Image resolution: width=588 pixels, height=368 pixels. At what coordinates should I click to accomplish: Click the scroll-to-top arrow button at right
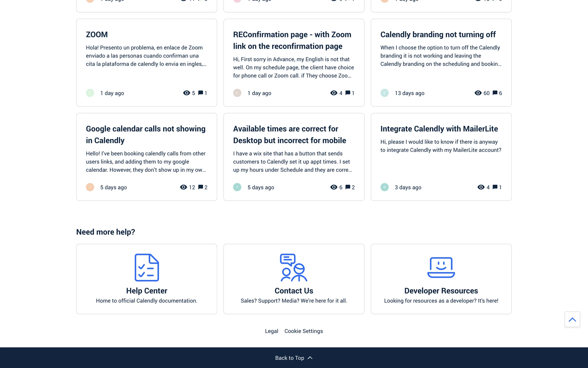pyautogui.click(x=572, y=319)
